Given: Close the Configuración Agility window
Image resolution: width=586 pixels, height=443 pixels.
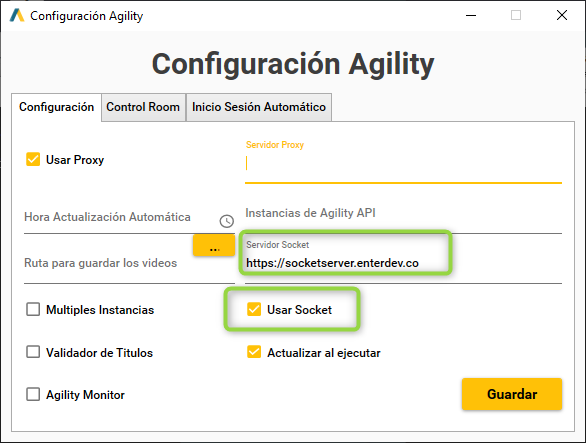Looking at the screenshot, I should tap(561, 15).
